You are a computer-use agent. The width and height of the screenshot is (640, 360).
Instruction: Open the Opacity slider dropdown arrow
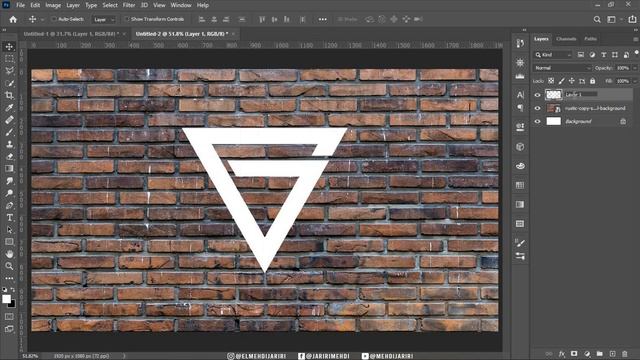(634, 68)
